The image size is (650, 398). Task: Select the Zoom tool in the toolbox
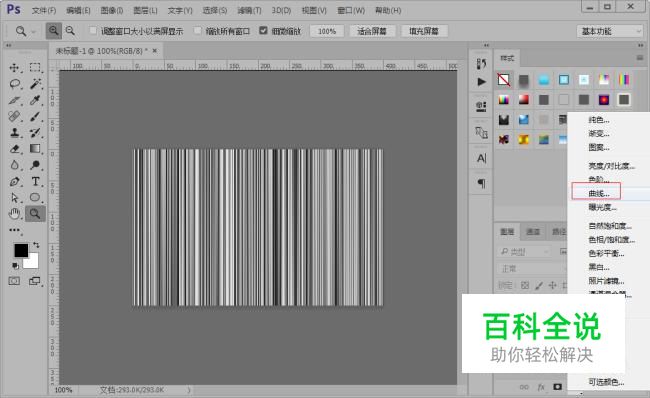click(35, 214)
